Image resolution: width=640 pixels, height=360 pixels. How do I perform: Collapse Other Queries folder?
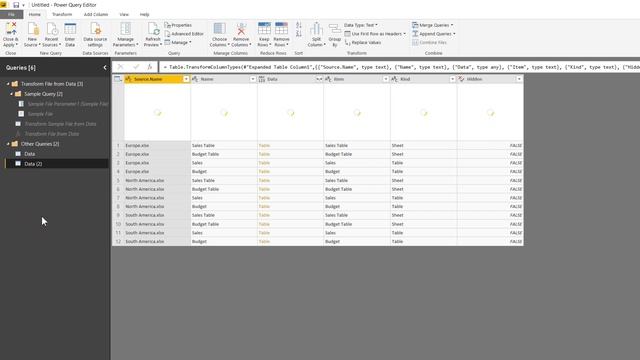[x=8, y=144]
